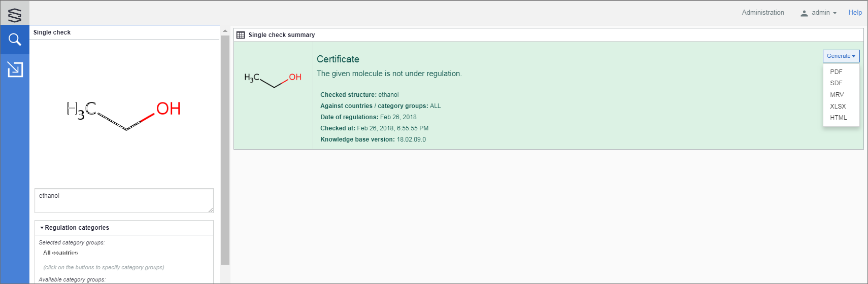Open the search (single check) sidebar icon
This screenshot has width=868, height=284.
click(15, 40)
